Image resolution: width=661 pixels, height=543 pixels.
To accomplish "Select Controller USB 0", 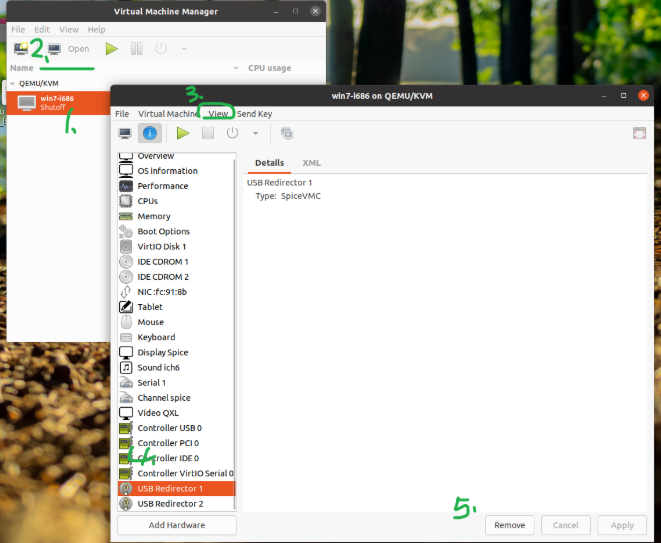I will point(176,428).
